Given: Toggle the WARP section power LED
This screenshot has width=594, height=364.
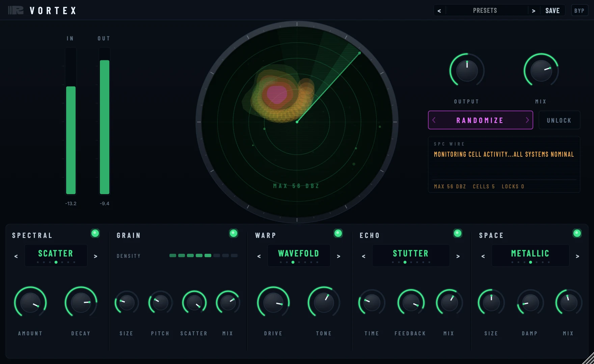Looking at the screenshot, I should coord(338,233).
